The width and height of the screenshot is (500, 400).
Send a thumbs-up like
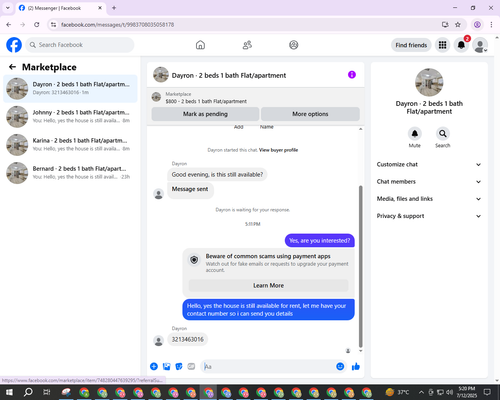356,367
